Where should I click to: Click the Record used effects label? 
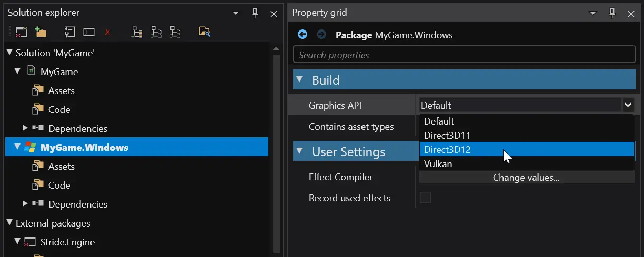(x=349, y=198)
